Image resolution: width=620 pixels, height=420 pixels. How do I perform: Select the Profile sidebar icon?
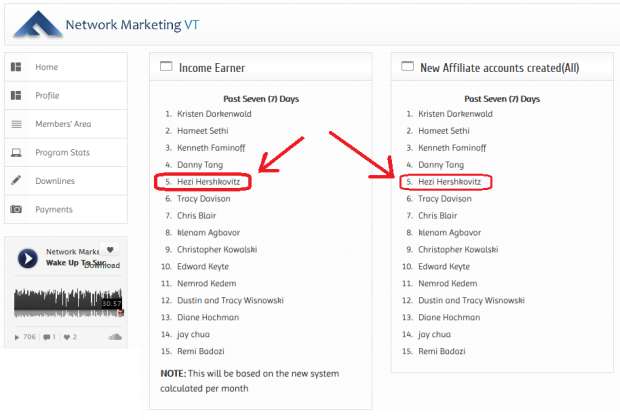(x=16, y=95)
